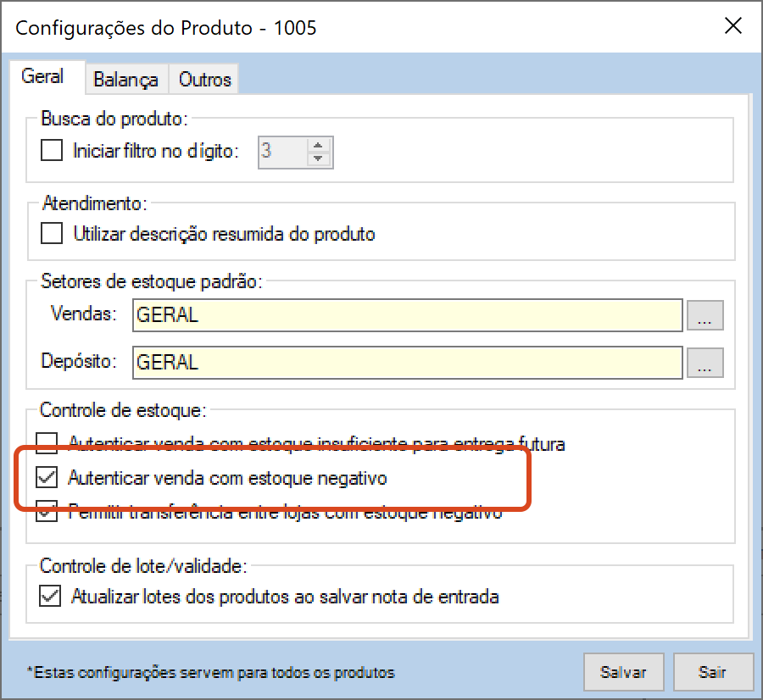
Task: Open the Outros tab
Action: point(204,80)
